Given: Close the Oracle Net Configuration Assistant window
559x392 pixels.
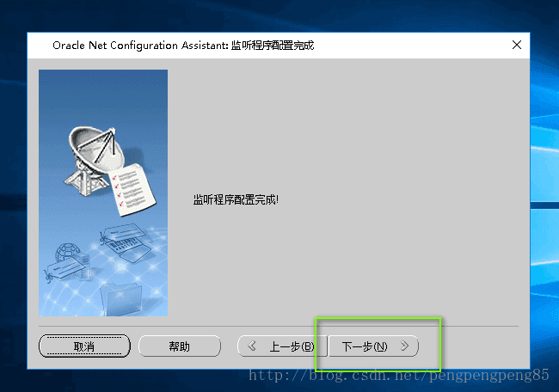Looking at the screenshot, I should pos(517,45).
